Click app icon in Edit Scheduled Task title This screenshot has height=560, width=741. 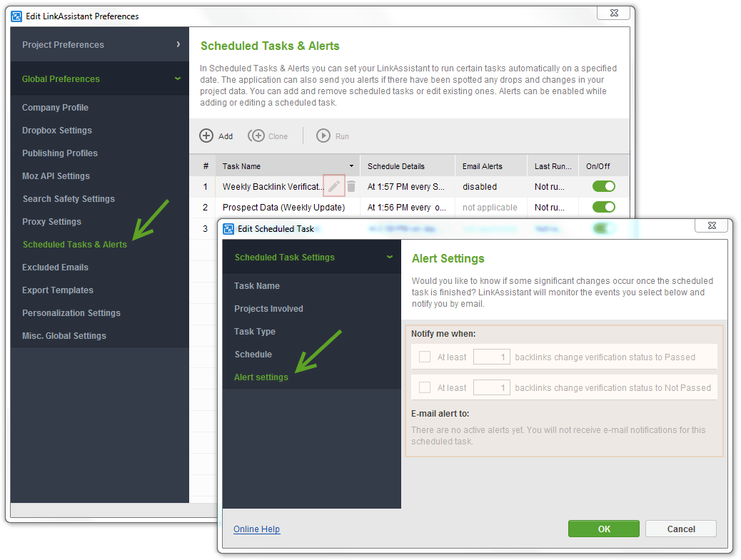(x=228, y=229)
